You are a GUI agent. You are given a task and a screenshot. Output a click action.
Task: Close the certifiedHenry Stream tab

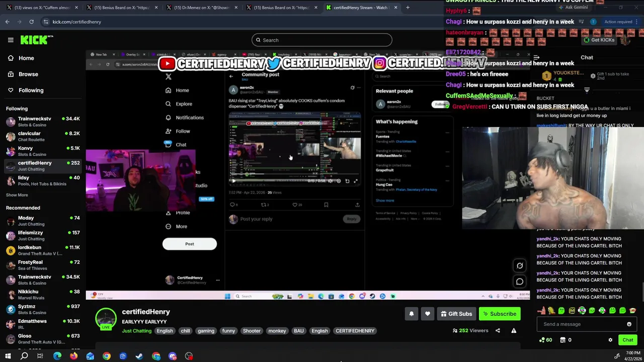395,8
